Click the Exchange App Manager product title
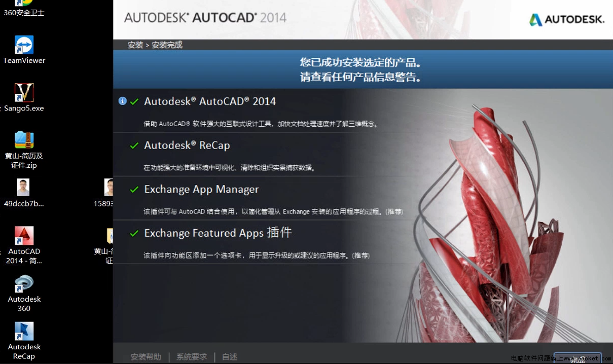613x364 pixels. [201, 189]
